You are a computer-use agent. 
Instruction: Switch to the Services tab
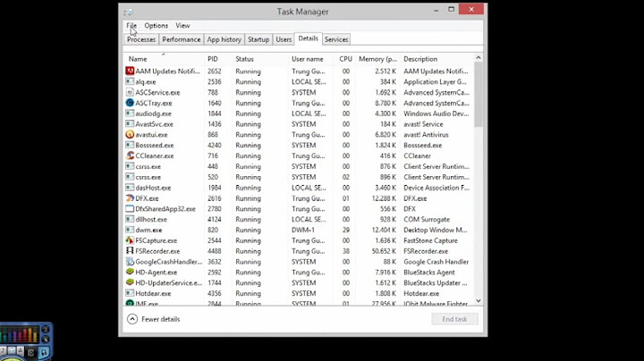[x=336, y=39]
